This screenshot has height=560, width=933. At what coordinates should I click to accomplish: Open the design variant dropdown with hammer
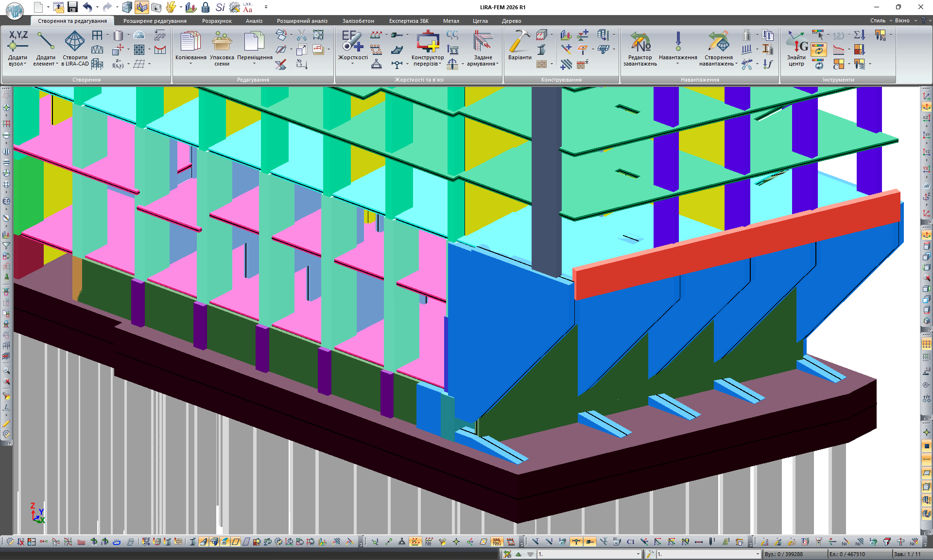(757, 554)
